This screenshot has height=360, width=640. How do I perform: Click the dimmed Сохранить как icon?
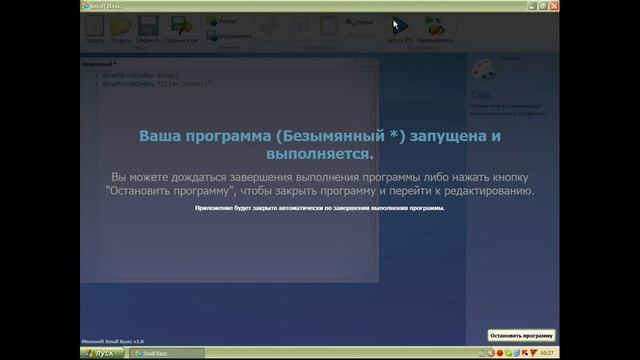coord(182,26)
